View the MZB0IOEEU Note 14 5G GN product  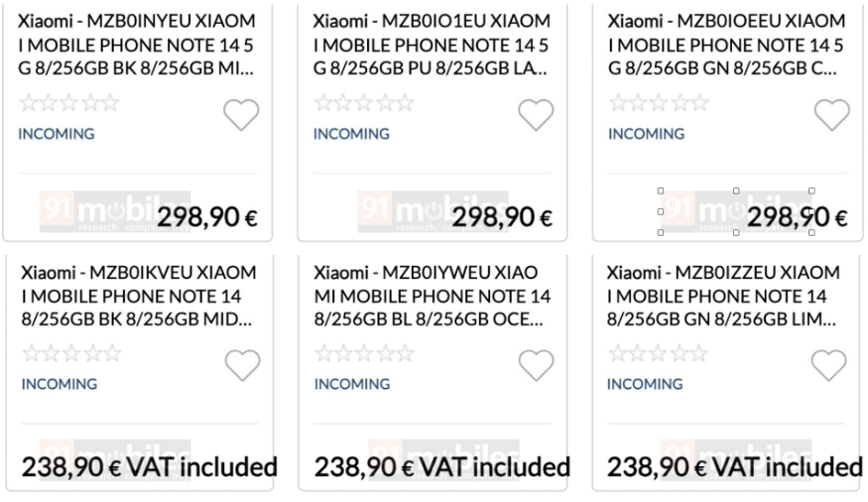coord(726,45)
